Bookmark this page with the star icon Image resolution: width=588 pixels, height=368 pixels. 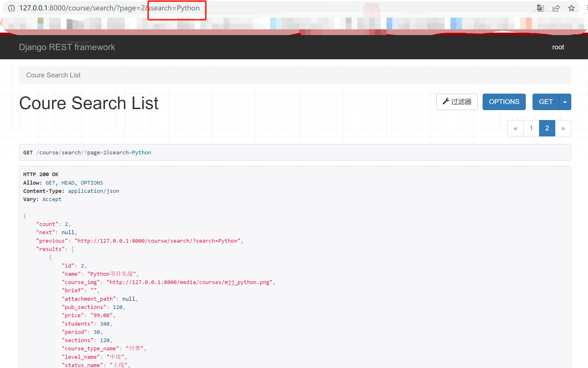[572, 8]
